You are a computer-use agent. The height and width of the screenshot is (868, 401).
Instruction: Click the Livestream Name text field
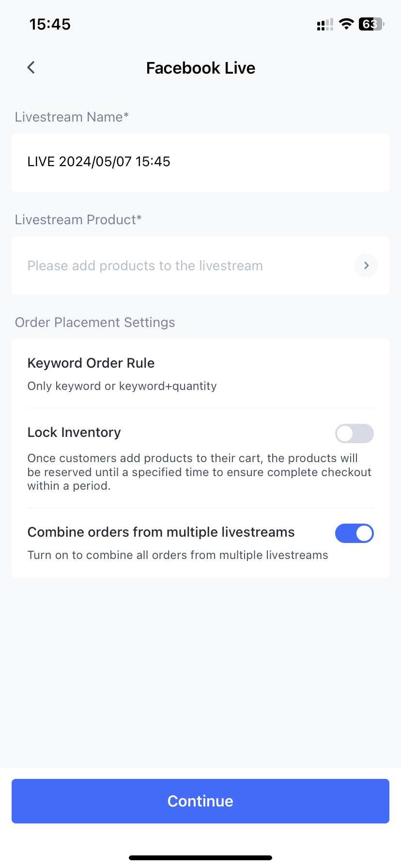(x=200, y=162)
